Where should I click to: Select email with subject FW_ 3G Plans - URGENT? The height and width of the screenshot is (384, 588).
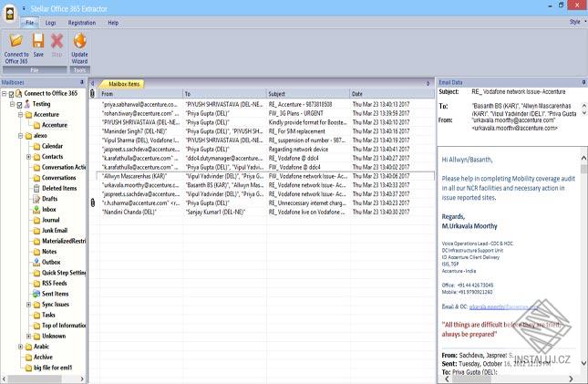point(265,113)
